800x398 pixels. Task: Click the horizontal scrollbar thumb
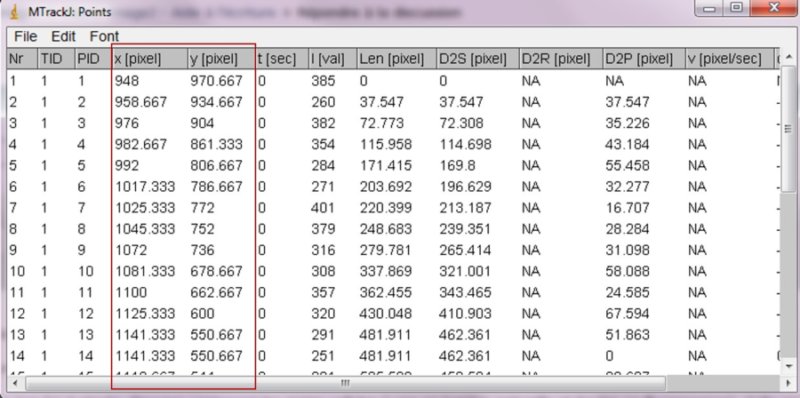345,383
